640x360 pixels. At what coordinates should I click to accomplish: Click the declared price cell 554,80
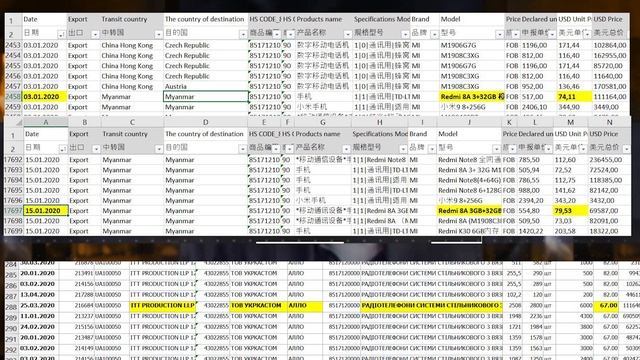[535, 211]
